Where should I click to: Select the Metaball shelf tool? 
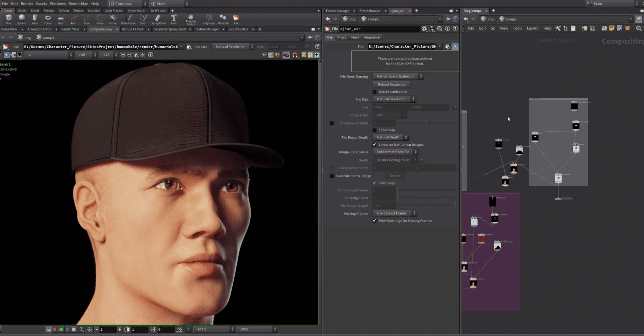pos(223,19)
